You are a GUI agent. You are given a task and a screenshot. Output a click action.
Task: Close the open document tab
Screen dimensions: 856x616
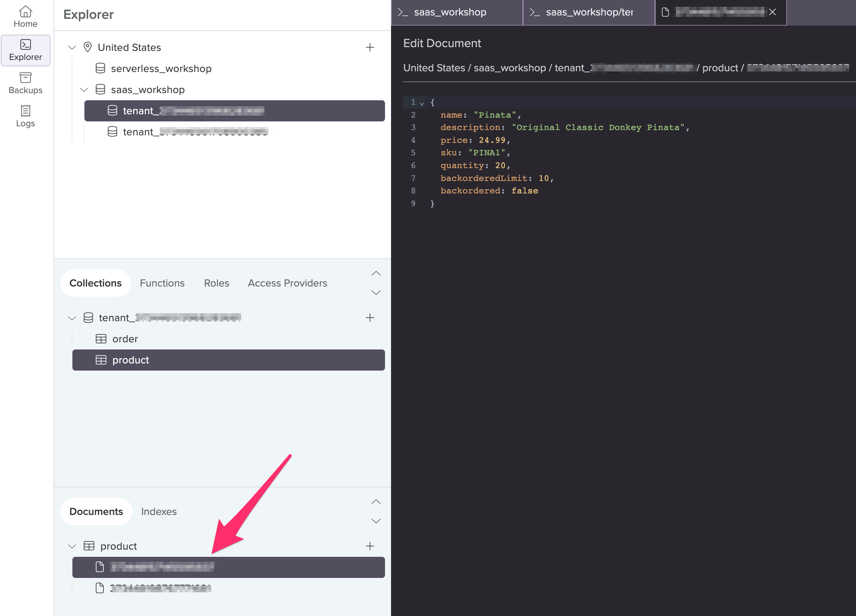coord(773,12)
